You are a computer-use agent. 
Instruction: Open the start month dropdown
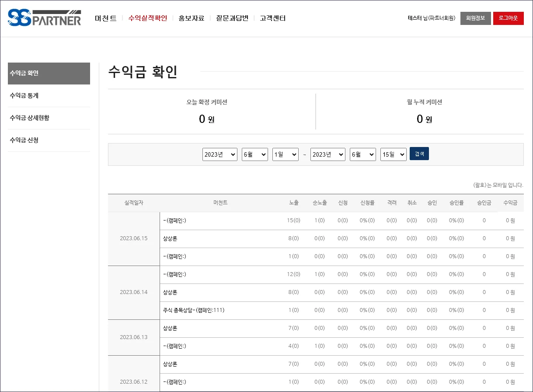pos(255,154)
